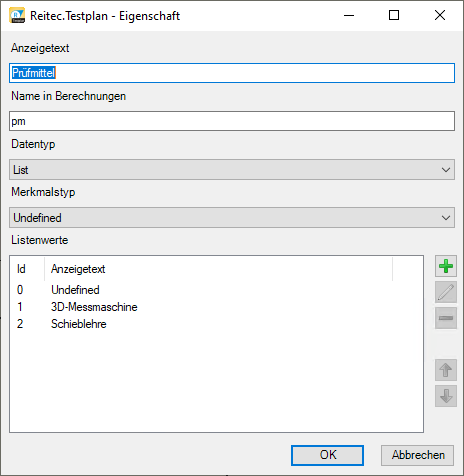This screenshot has width=464, height=476.
Task: Focus the Anzeigetext field containing Prüfmittel
Action: click(x=232, y=73)
